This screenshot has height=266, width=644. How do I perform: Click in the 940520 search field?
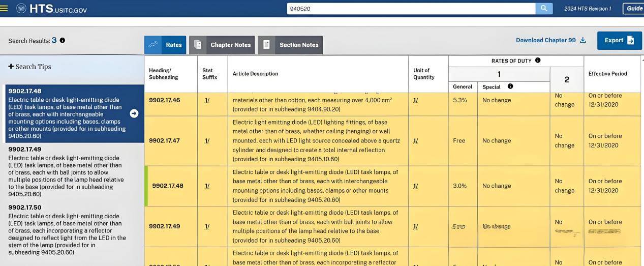click(411, 9)
